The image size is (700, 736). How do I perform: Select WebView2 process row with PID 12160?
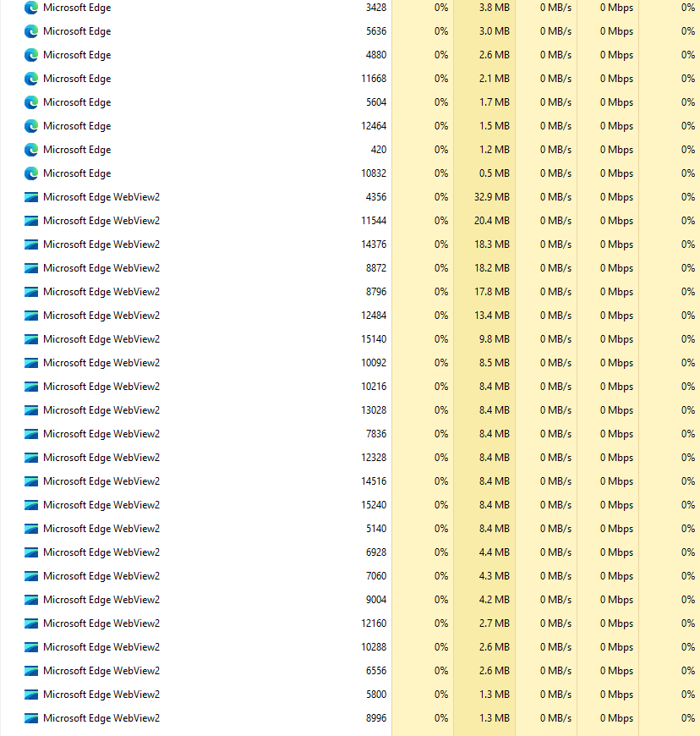350,623
